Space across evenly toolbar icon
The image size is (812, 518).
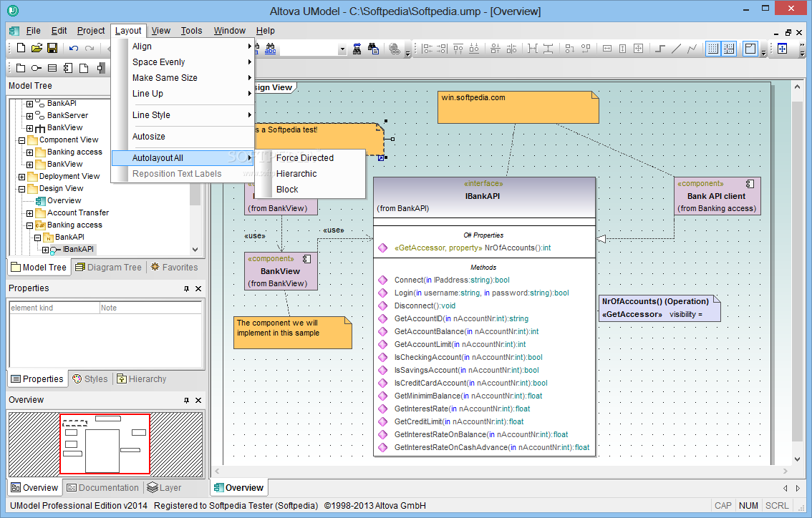coord(532,49)
